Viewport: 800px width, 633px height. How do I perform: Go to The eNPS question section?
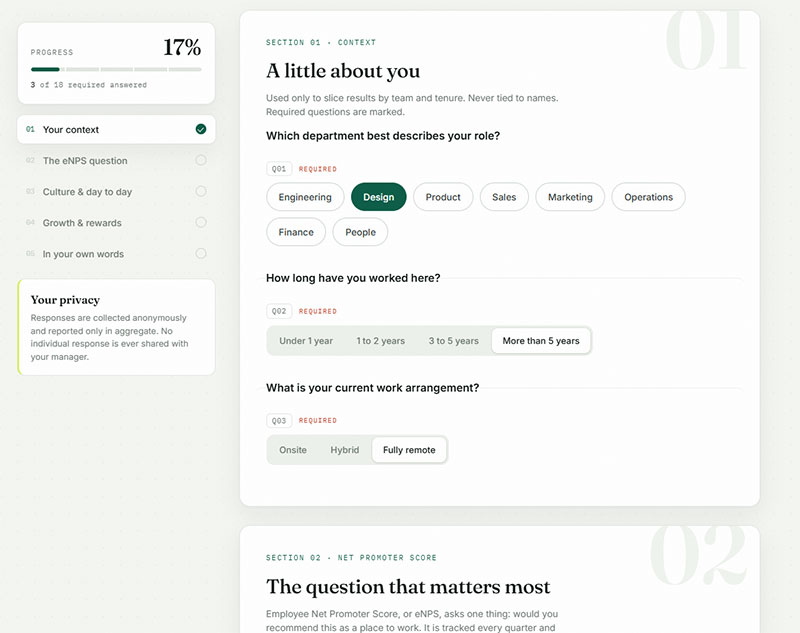point(116,161)
